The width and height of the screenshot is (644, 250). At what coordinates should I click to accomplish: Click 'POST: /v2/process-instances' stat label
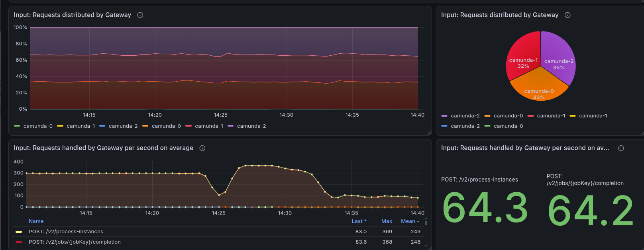[479, 180]
